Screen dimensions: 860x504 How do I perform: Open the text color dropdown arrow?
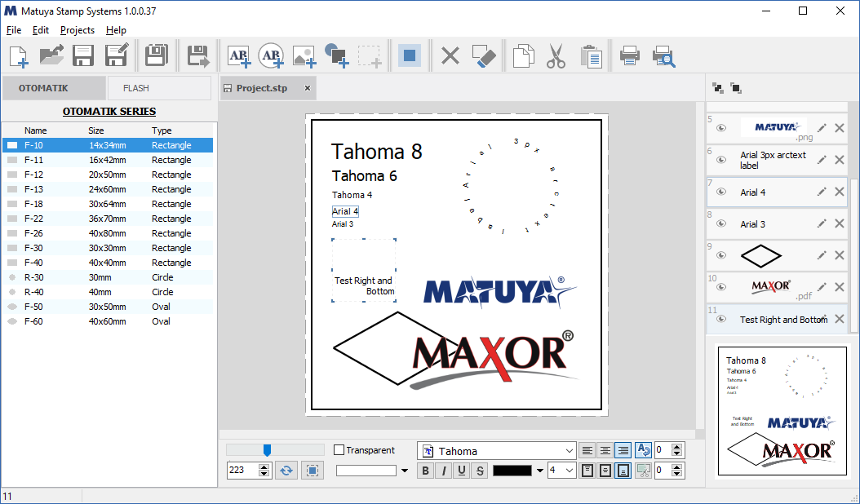[539, 470]
